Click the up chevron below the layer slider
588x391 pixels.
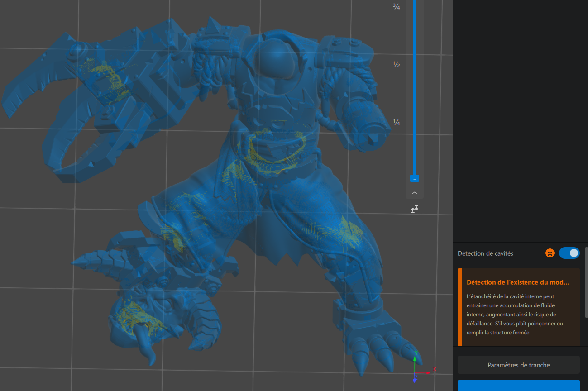(x=414, y=193)
